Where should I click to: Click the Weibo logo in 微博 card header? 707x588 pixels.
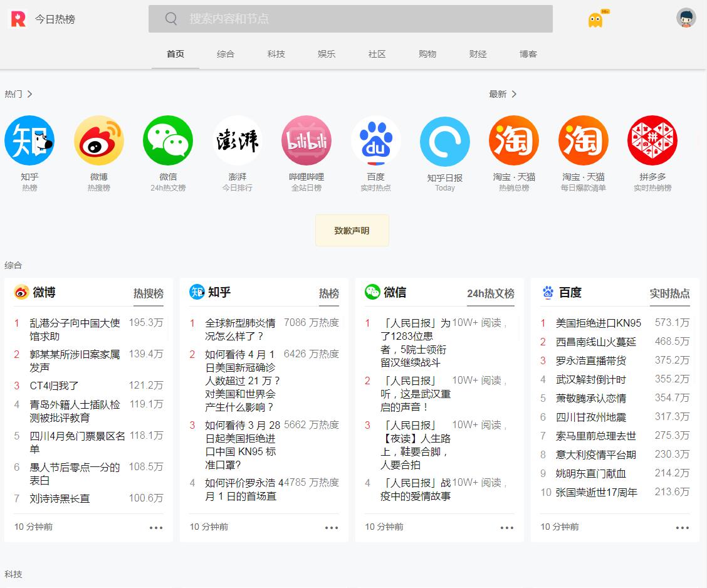(21, 292)
